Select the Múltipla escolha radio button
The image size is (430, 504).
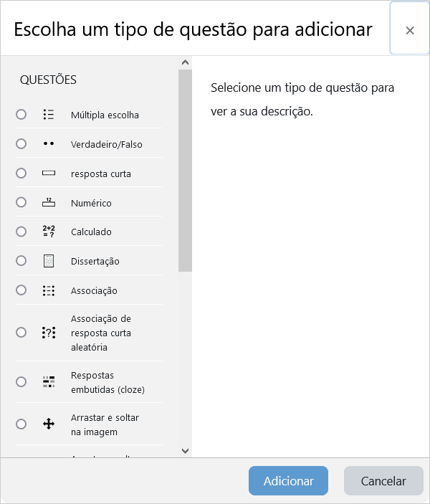21,115
